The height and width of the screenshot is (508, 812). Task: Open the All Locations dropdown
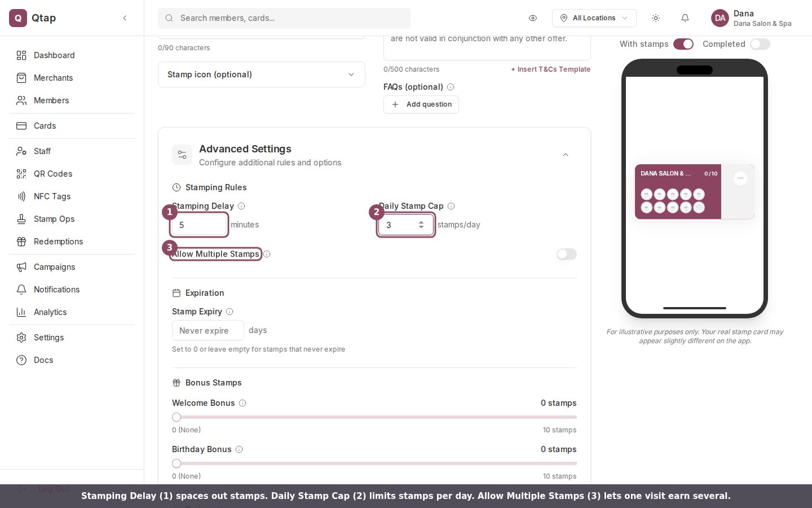click(x=594, y=18)
